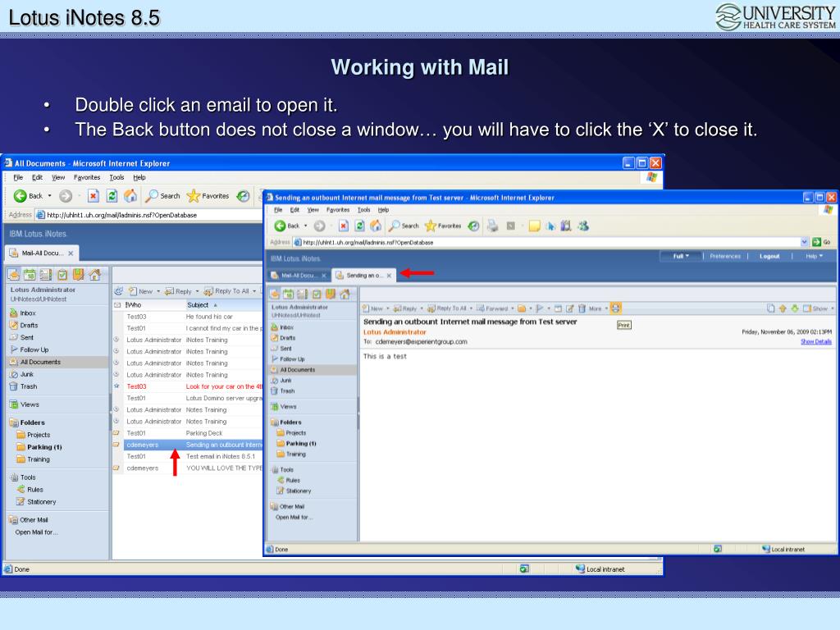This screenshot has height=630, width=840.
Task: Open the Drafts folder in the front window sidebar
Action: tap(283, 338)
